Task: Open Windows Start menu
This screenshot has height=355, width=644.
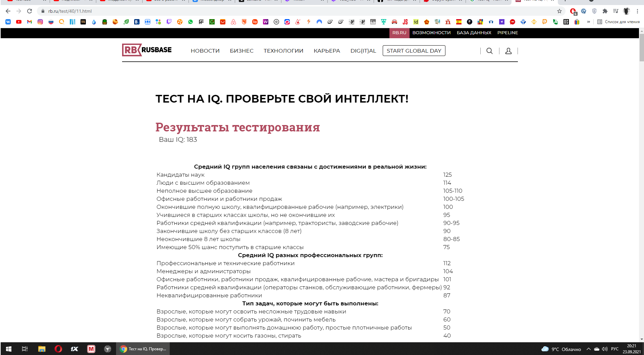Action: pyautogui.click(x=9, y=349)
